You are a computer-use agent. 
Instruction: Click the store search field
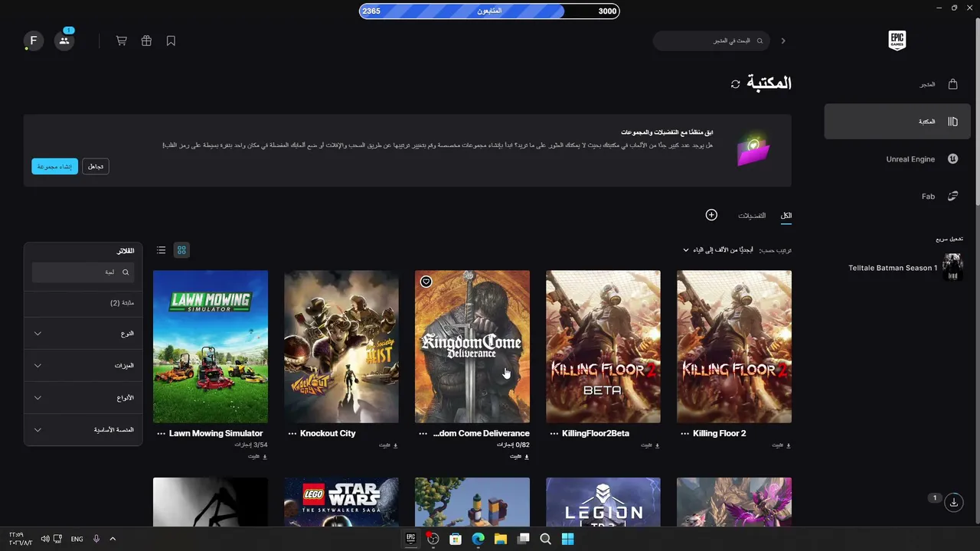[x=711, y=41]
